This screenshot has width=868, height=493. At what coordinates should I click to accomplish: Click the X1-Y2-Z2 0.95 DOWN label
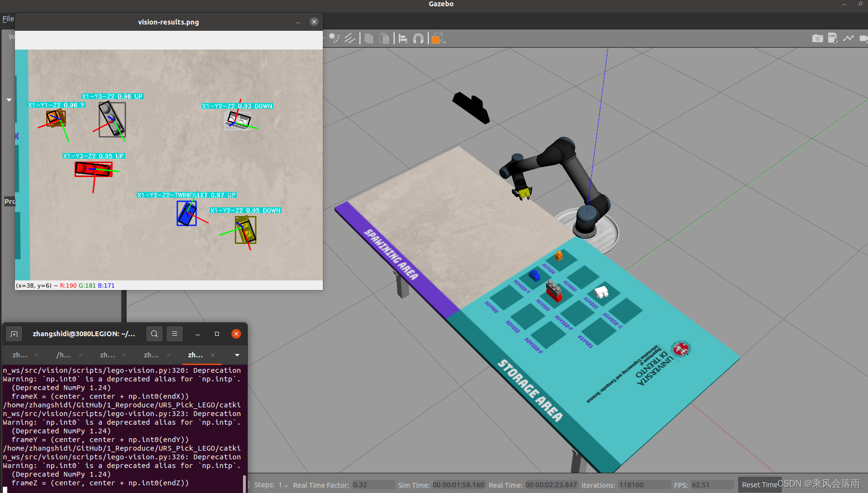[245, 210]
